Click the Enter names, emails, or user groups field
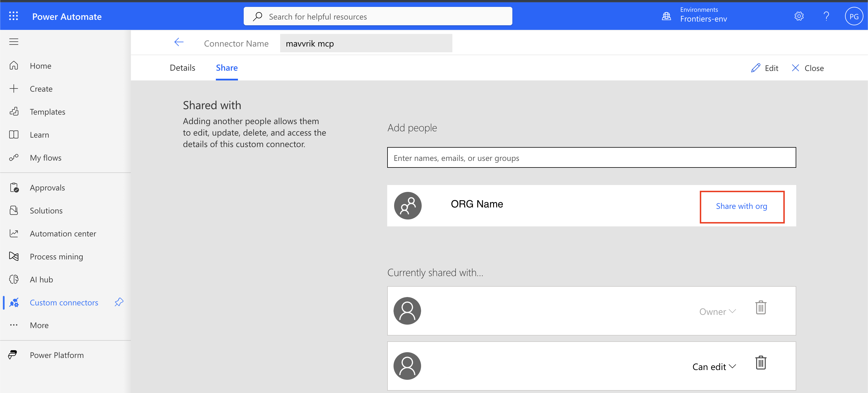 (x=591, y=157)
